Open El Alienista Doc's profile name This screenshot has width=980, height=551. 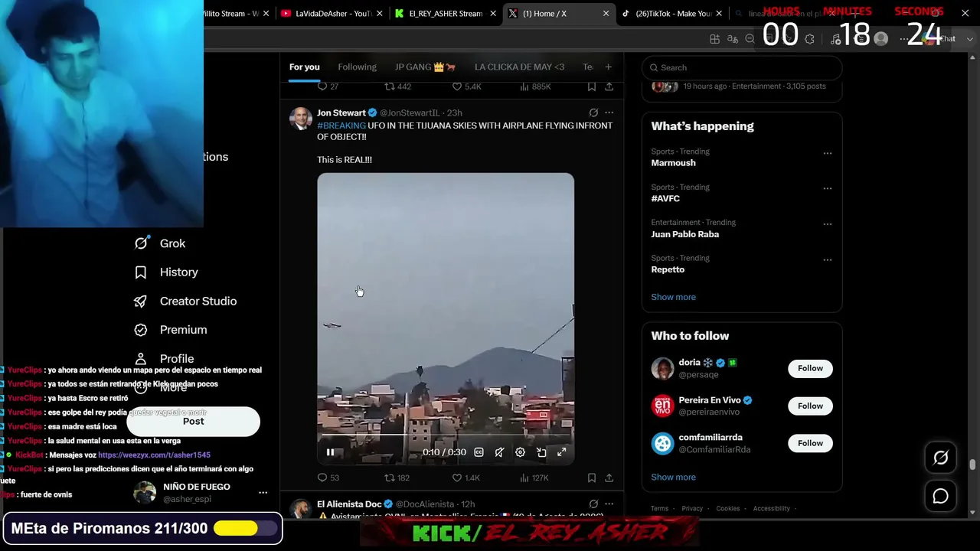(349, 504)
